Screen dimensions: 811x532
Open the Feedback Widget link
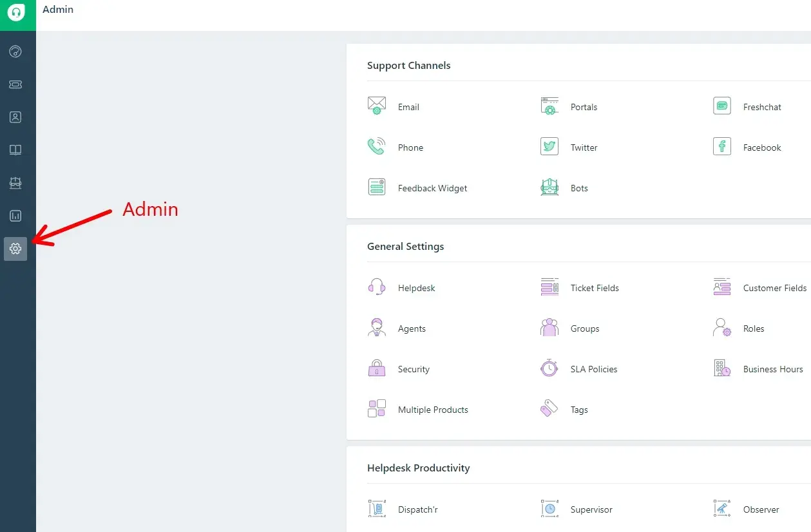(432, 188)
